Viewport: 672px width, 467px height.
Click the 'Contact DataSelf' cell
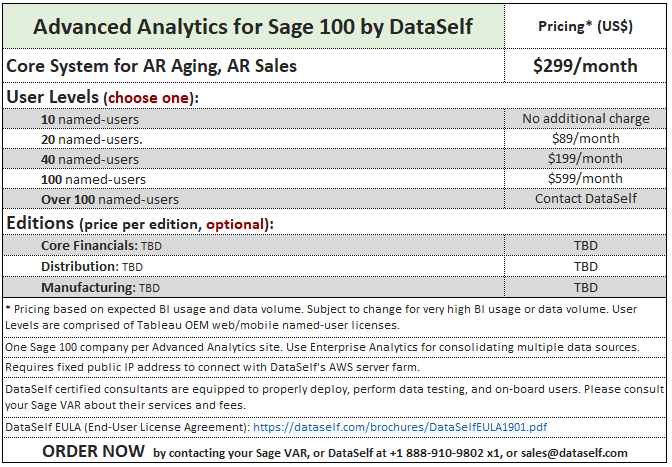(585, 198)
